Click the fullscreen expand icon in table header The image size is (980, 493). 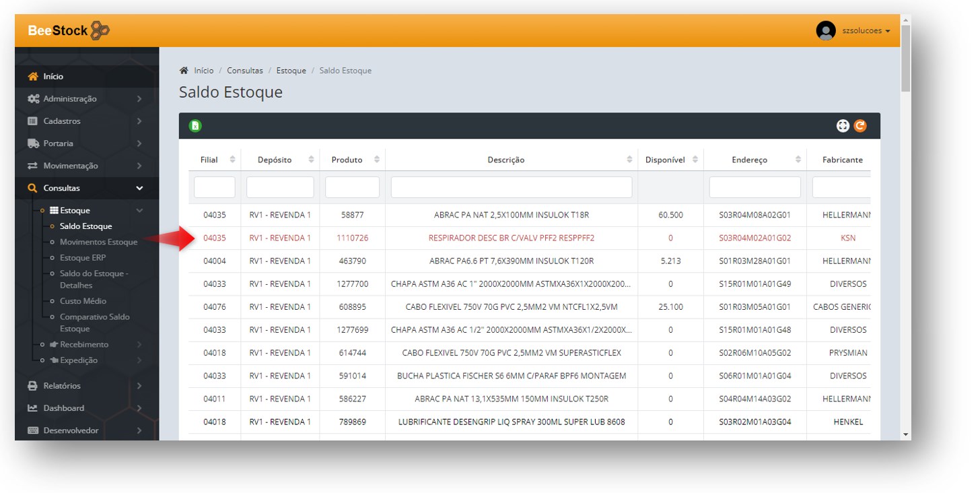pos(843,126)
